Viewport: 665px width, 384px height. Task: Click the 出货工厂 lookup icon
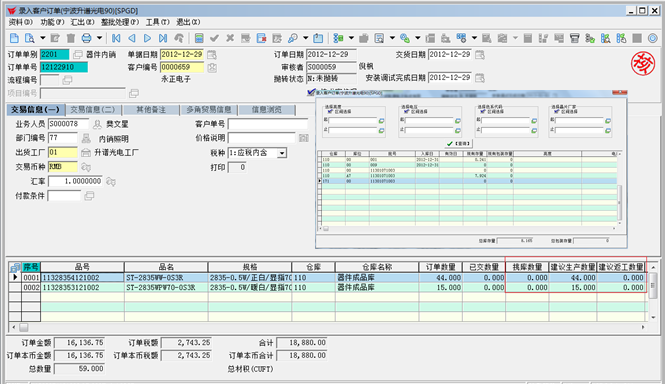click(86, 152)
